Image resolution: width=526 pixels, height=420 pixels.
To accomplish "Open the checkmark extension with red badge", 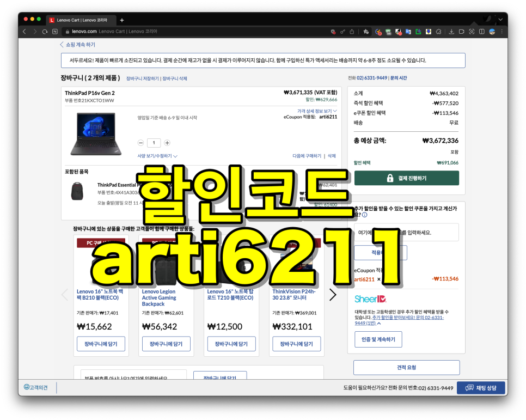I will coord(378,32).
